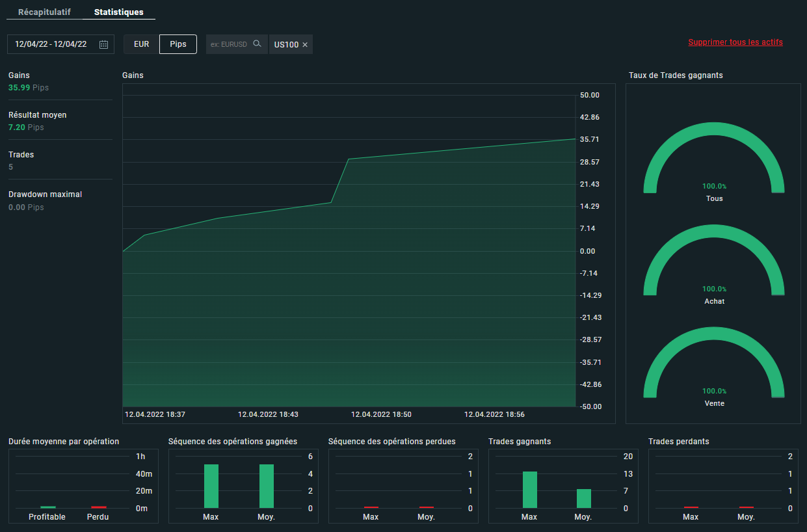Click the asset search input field
Image resolution: width=807 pixels, height=532 pixels.
[x=229, y=44]
